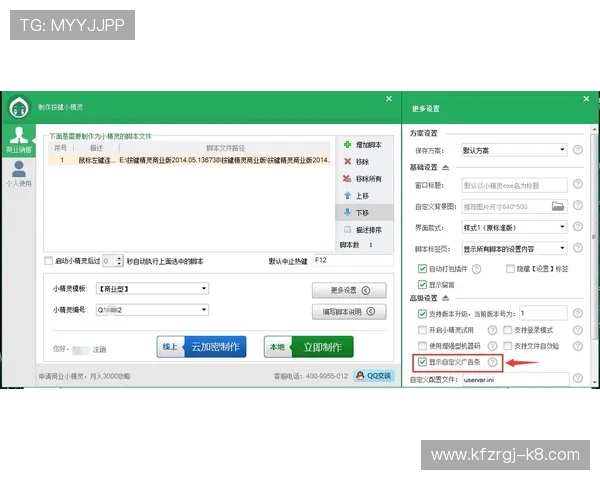Click the 脚本文件路径 column header

(225, 148)
